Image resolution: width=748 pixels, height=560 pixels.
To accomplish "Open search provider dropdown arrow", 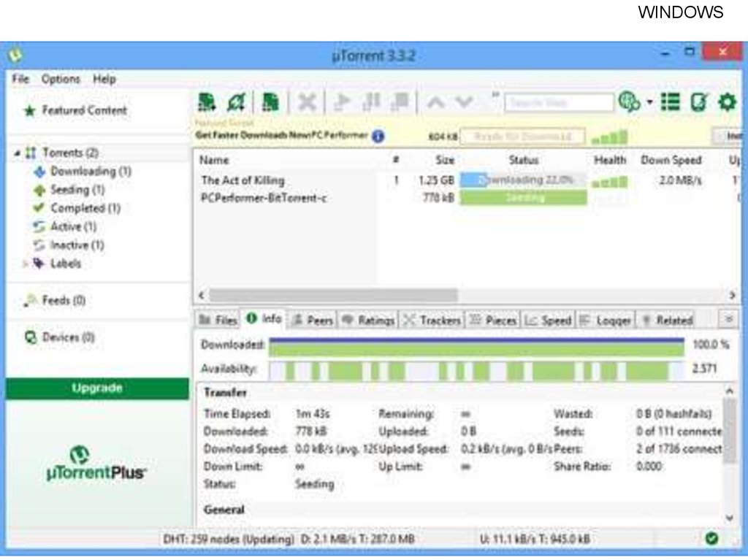I will (x=649, y=102).
